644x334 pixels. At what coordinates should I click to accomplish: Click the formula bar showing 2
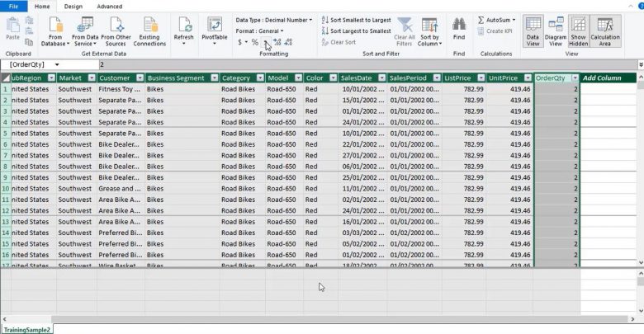click(367, 65)
